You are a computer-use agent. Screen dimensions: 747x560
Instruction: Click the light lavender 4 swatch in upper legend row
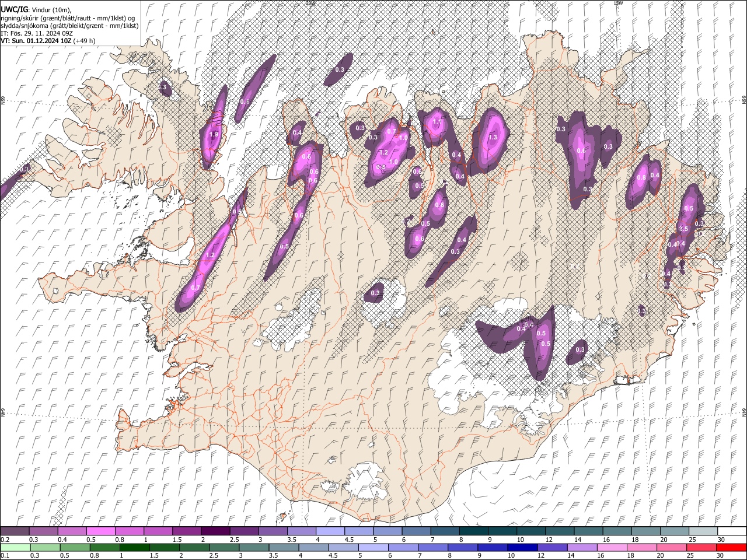point(330,531)
